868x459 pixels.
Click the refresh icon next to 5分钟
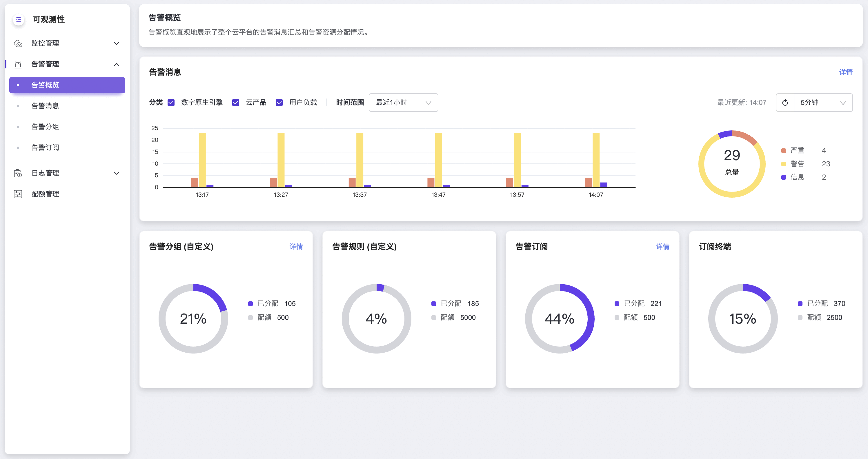[x=785, y=102]
